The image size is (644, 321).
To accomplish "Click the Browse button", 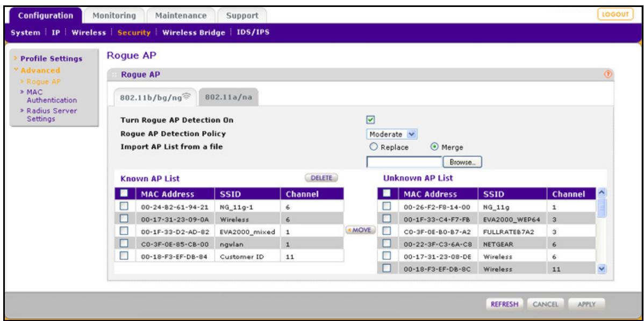I will 462,162.
